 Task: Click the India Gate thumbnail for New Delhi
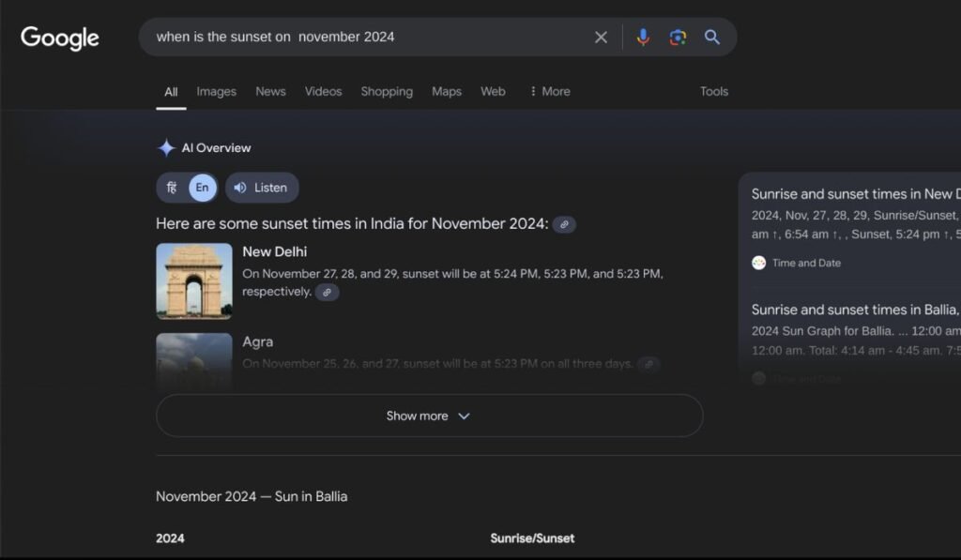tap(193, 280)
